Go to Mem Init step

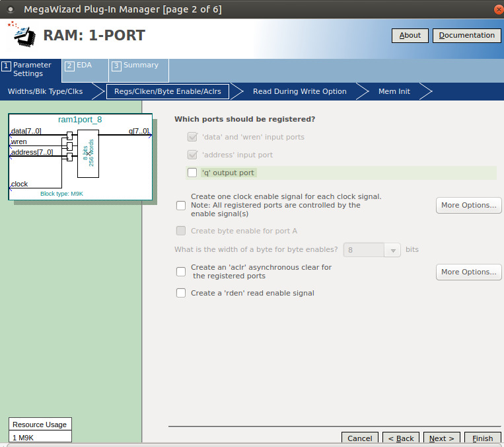tap(394, 91)
